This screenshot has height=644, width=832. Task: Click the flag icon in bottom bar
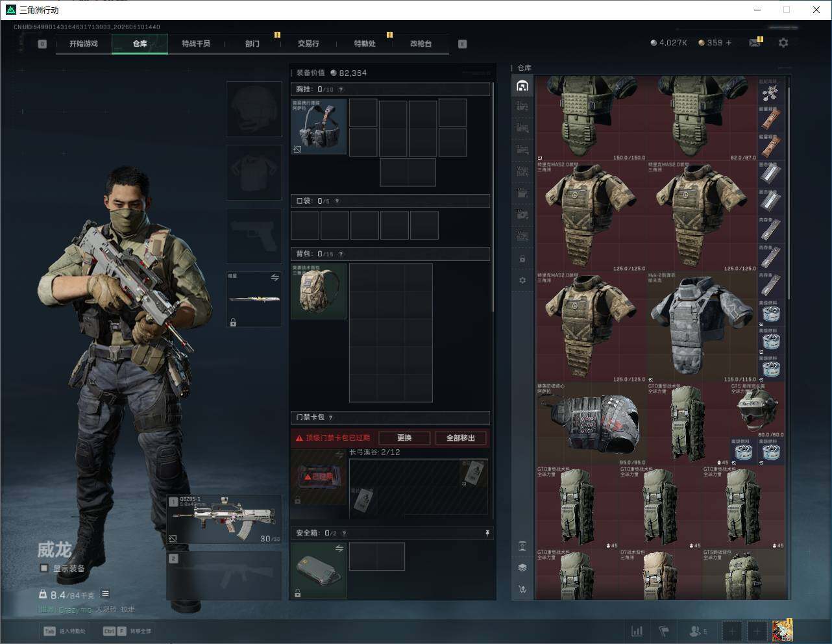click(x=664, y=631)
